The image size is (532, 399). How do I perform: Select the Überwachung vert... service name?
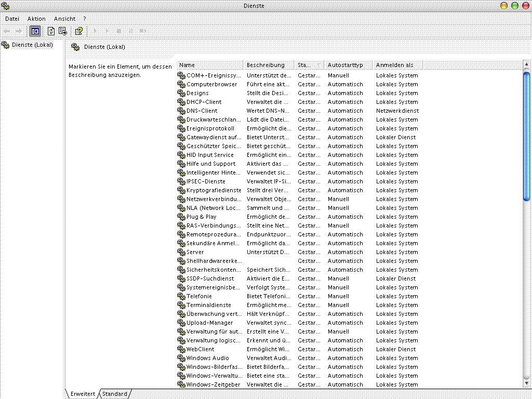[x=214, y=313]
